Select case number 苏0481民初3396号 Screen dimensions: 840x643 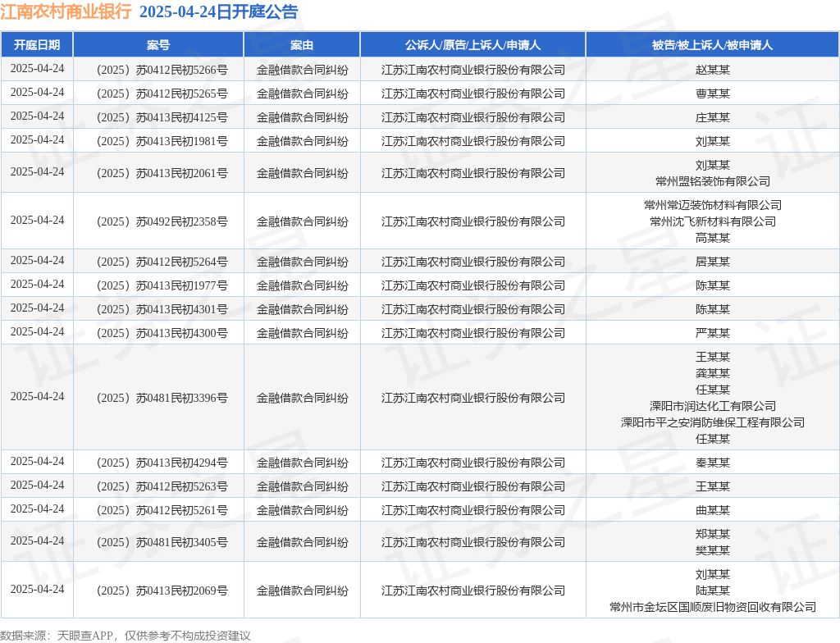click(x=162, y=398)
